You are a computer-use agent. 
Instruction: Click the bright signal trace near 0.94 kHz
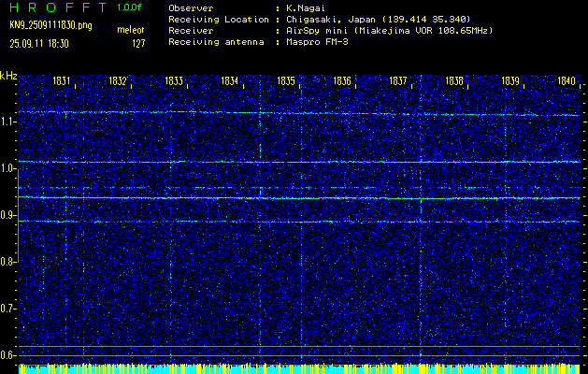(299, 197)
